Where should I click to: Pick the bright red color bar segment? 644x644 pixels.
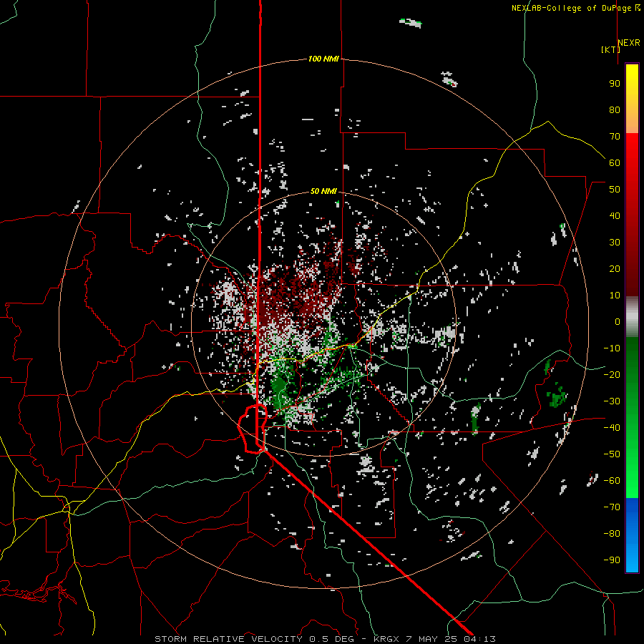click(x=632, y=148)
